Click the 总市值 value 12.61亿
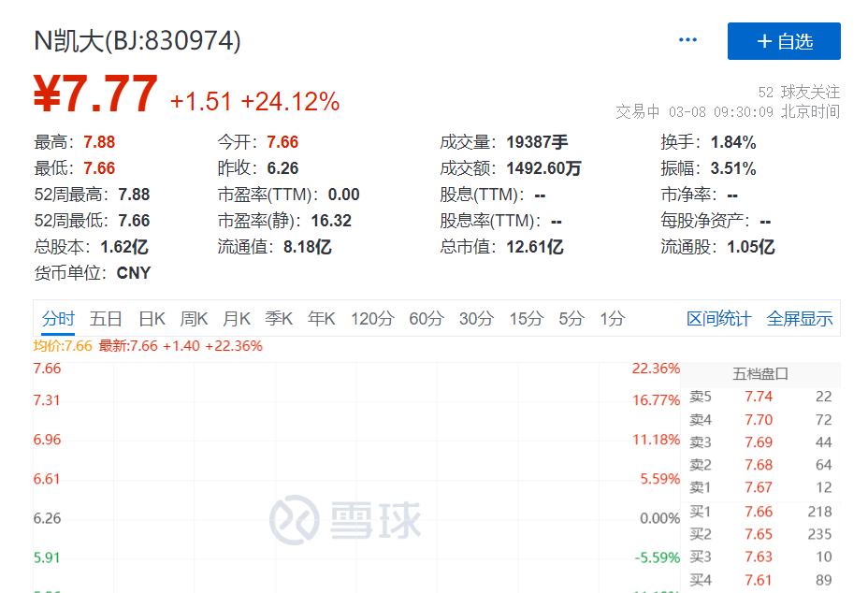868x593 pixels. tap(535, 247)
